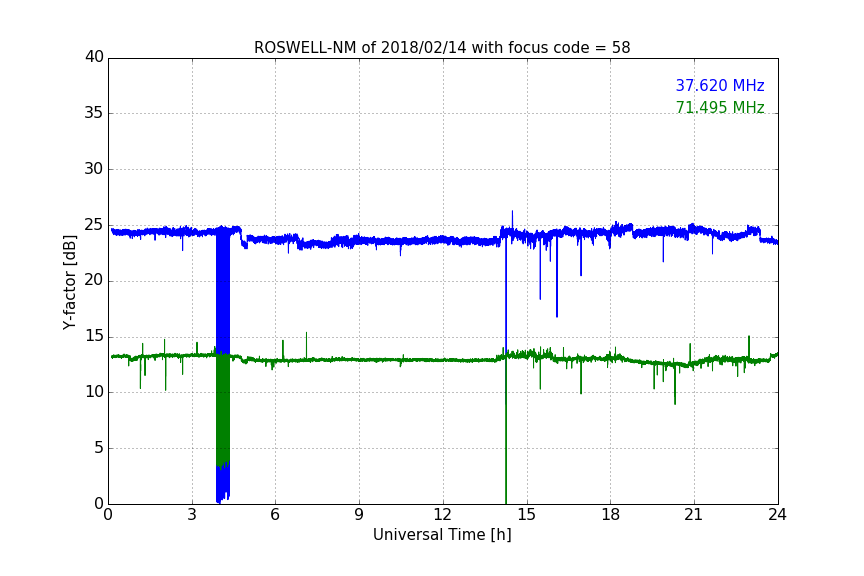The height and width of the screenshot is (576, 864).
Task: Click the green dropout band near 4 h
Action: [x=223, y=411]
